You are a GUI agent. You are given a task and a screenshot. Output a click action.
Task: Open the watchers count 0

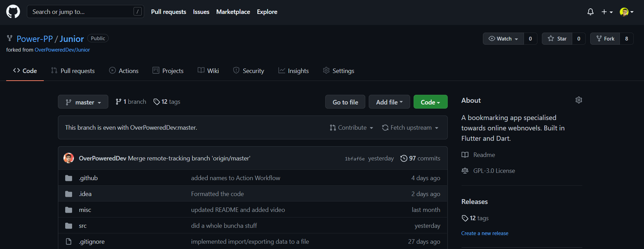(x=530, y=39)
